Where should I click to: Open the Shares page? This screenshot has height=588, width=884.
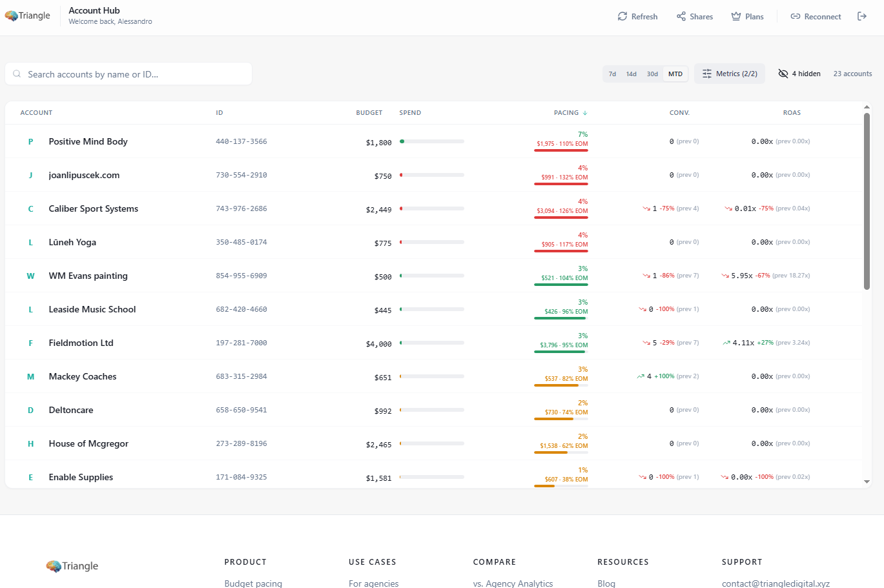pyautogui.click(x=695, y=17)
